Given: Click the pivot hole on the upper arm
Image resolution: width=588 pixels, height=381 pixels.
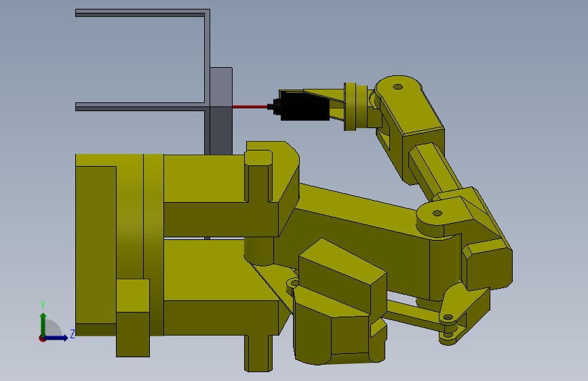Looking at the screenshot, I should pos(398,87).
